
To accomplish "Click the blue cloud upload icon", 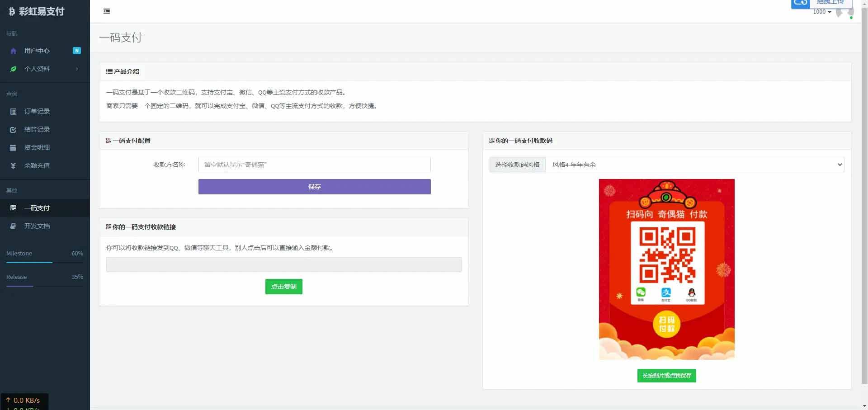I will coord(800,3).
